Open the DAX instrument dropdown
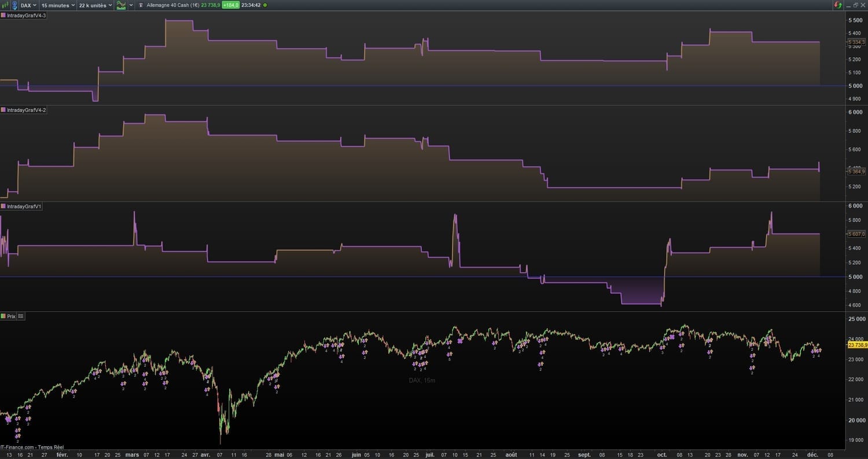The width and height of the screenshot is (868, 459). point(29,5)
